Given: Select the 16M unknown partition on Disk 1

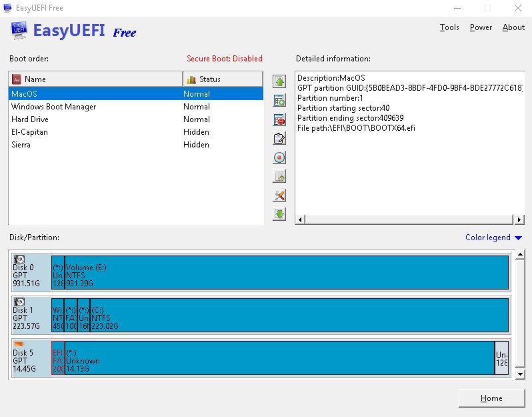Looking at the screenshot, I should (x=83, y=315).
